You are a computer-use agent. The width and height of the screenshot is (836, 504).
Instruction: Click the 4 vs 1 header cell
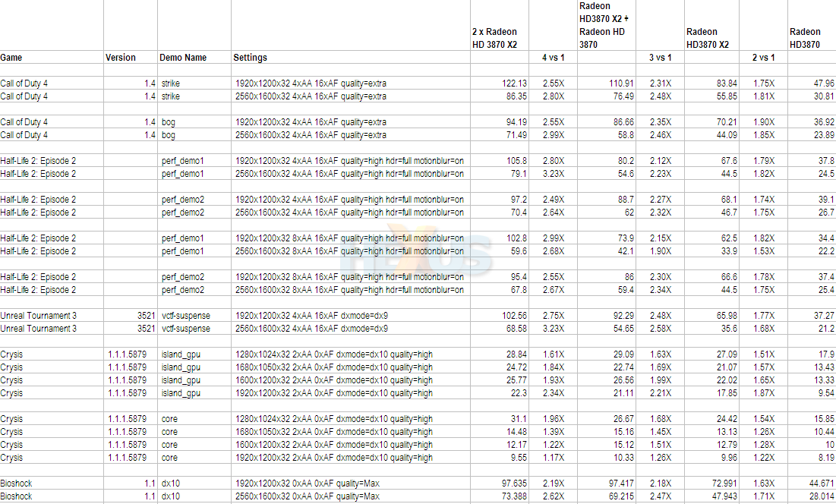(553, 58)
